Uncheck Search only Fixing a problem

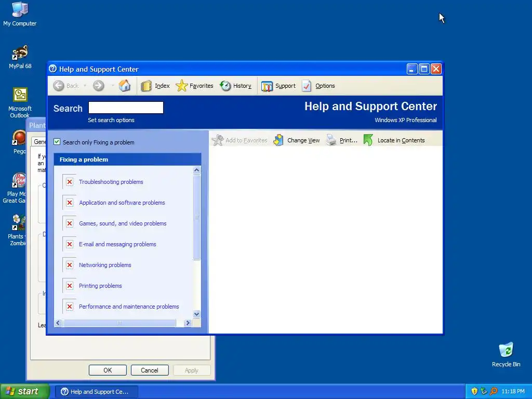[x=57, y=142]
